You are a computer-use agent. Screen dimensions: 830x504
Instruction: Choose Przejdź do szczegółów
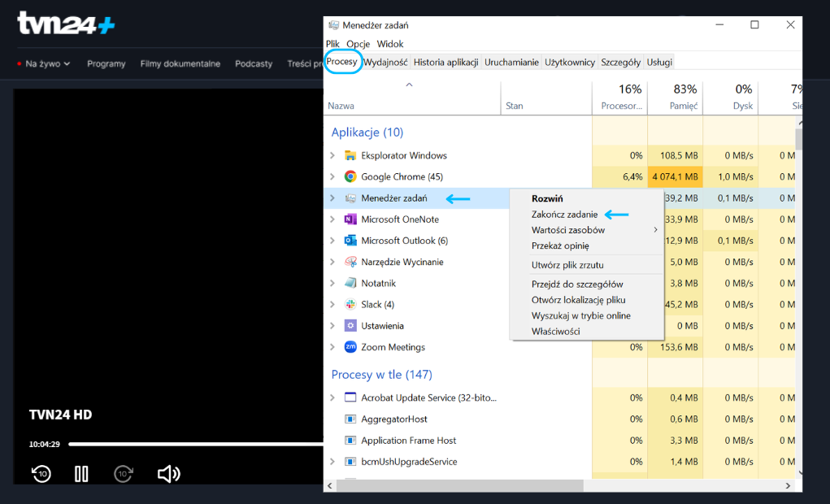point(586,285)
